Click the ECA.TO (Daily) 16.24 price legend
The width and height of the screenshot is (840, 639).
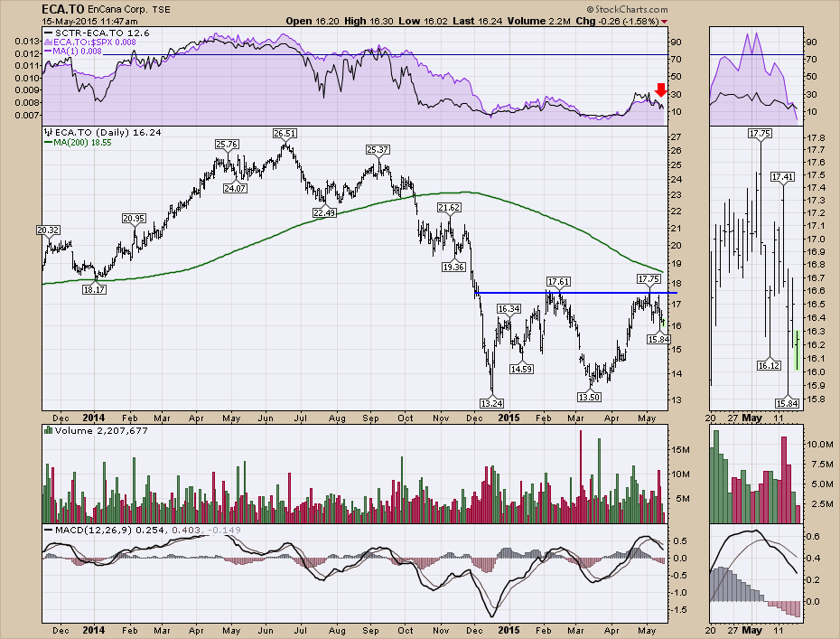click(x=103, y=133)
